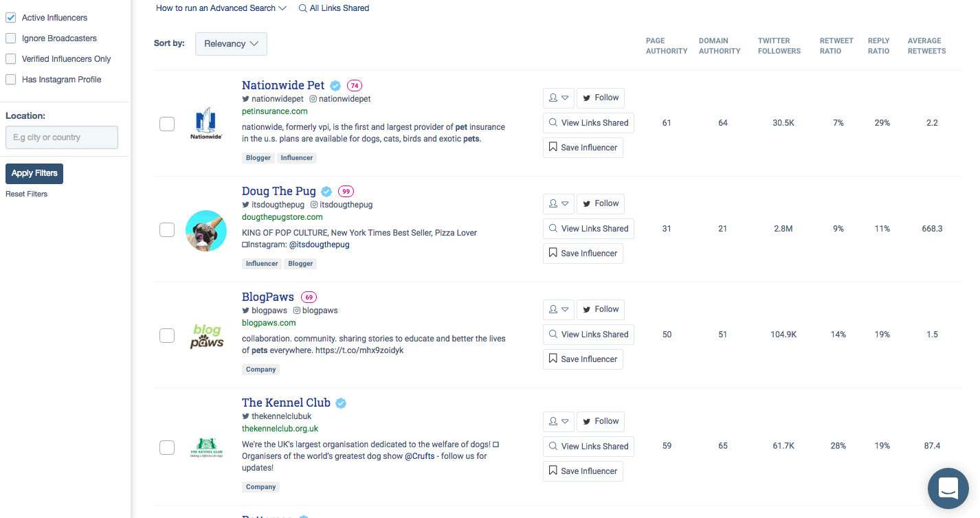This screenshot has width=980, height=518.
Task: Click the person profile icon in Doug The Pug's row
Action: tap(555, 203)
